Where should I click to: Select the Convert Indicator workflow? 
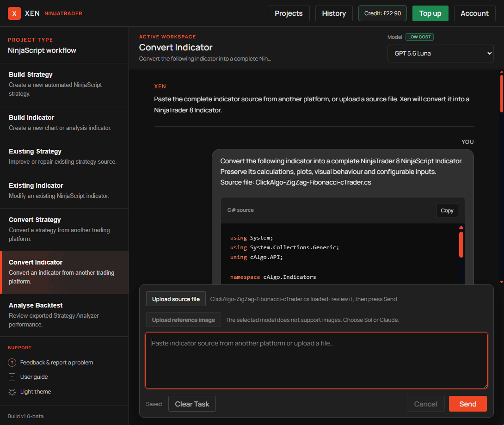pos(64,272)
